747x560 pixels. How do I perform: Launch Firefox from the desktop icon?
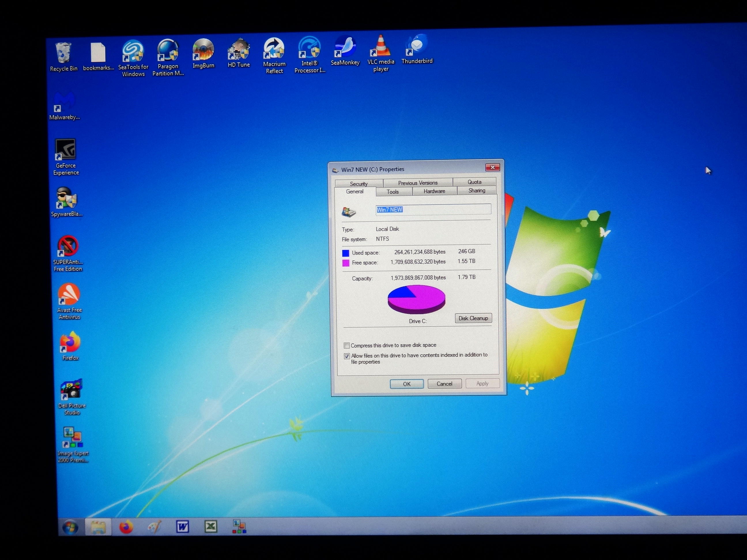[70, 346]
